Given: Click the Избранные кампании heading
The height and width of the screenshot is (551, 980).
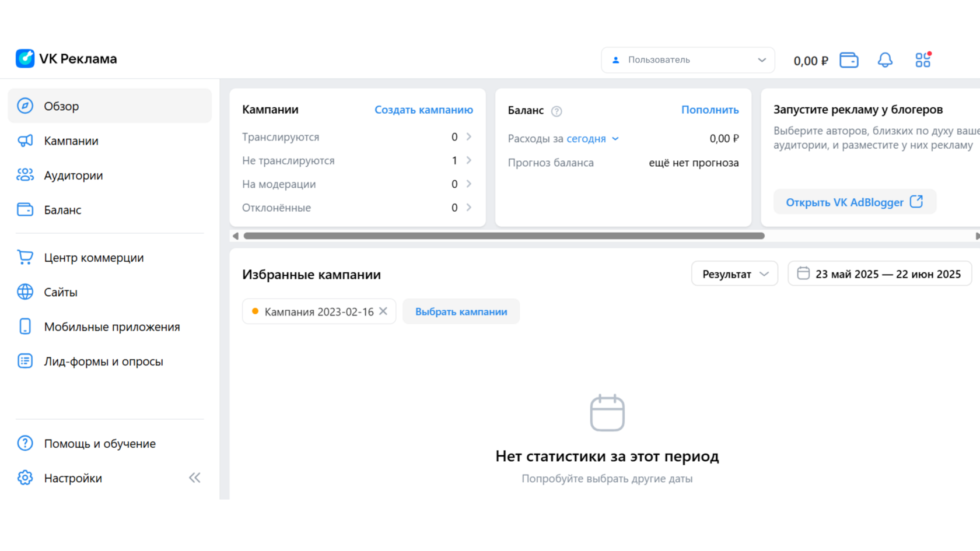Looking at the screenshot, I should (311, 274).
